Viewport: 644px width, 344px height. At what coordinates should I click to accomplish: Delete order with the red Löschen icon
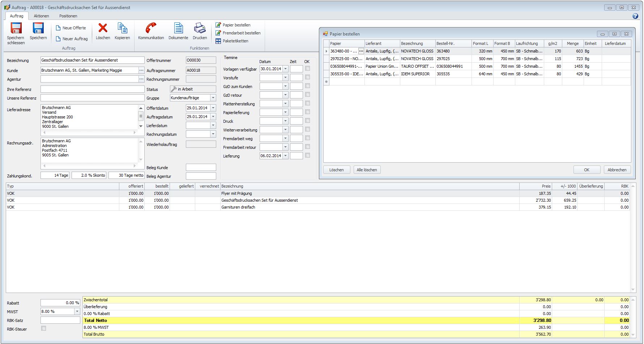pos(103,28)
